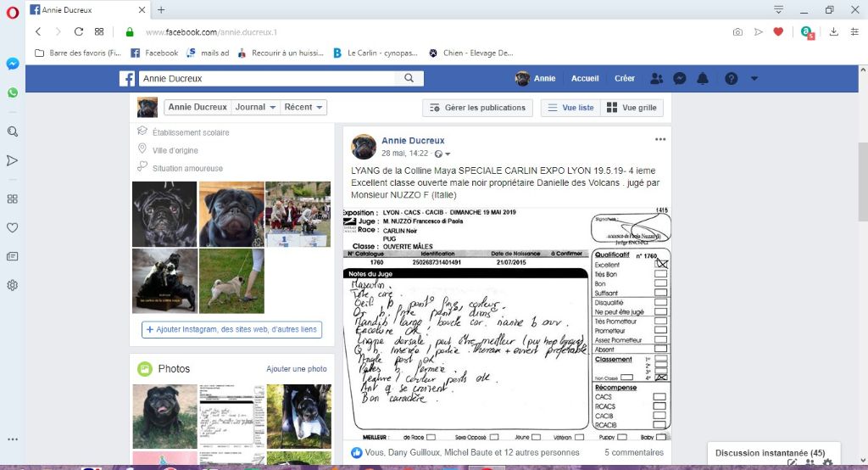The height and width of the screenshot is (470, 868).
Task: Open Messenger in the Opera sidebar
Action: tap(13, 64)
